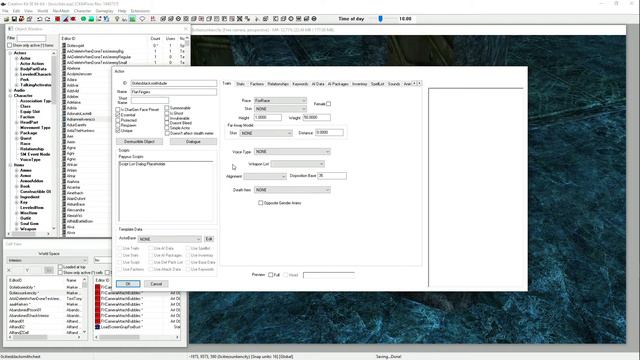Select Race in the Object Window tree

(x=25, y=144)
